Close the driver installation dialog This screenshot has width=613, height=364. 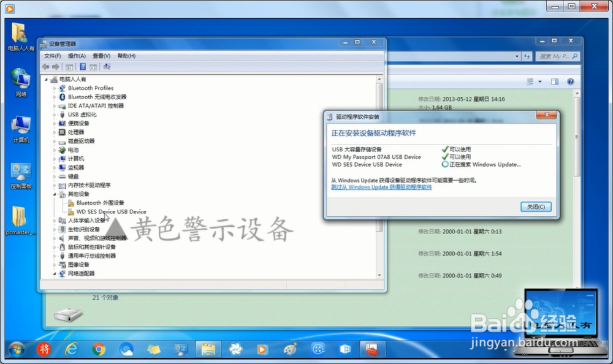coord(547,115)
